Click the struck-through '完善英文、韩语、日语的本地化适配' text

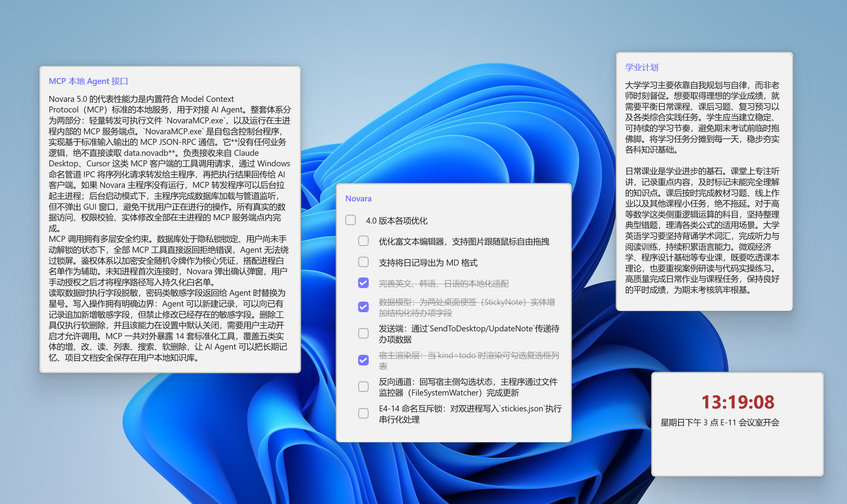[x=444, y=284]
